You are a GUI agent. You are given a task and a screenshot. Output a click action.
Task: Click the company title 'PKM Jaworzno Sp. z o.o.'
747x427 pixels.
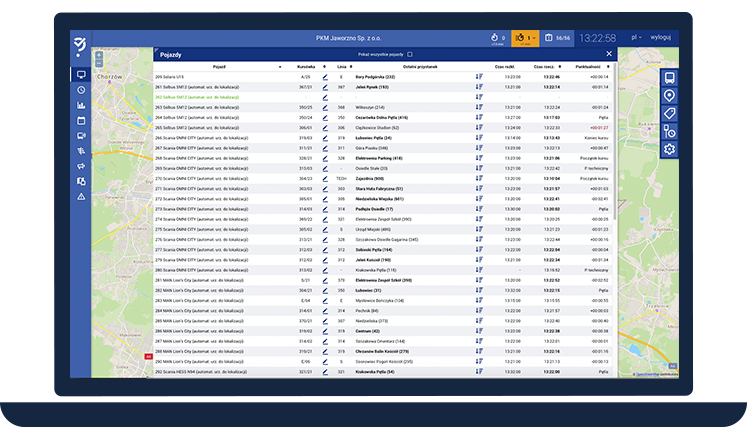[x=349, y=38]
